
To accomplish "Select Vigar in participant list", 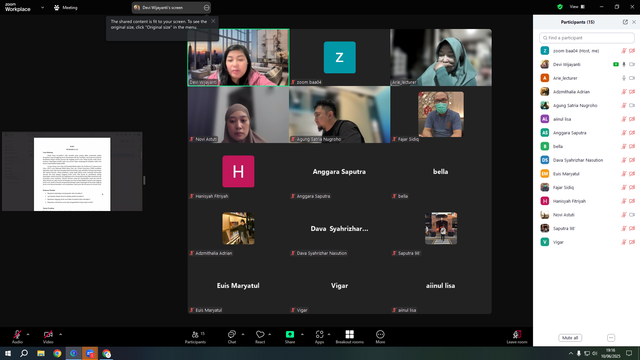I will pos(587,242).
